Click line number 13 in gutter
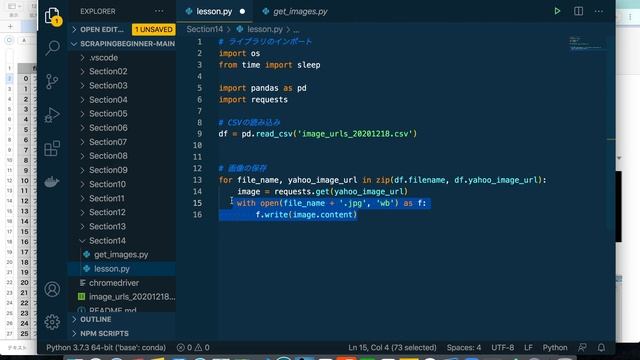The height and width of the screenshot is (360, 640). click(198, 180)
